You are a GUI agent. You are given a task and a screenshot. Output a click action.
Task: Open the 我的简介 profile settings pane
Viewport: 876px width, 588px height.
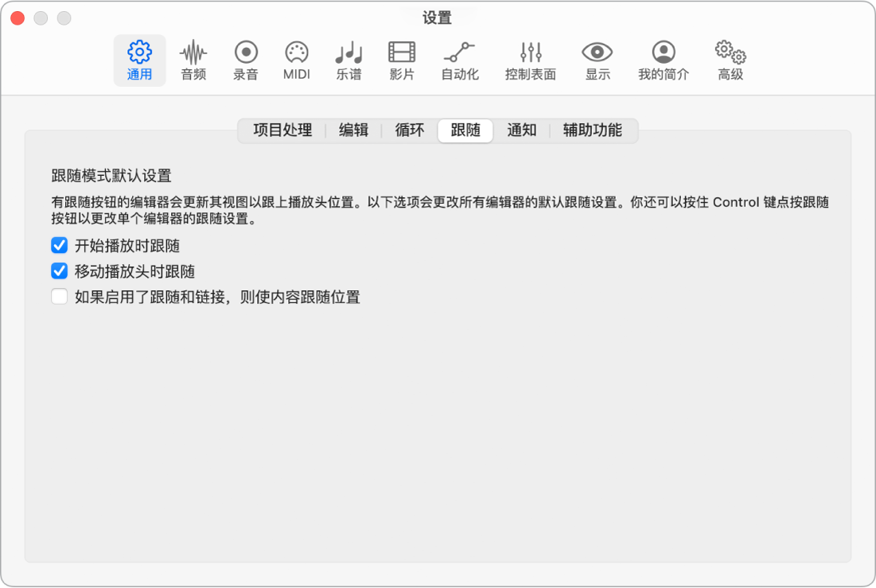tap(664, 60)
